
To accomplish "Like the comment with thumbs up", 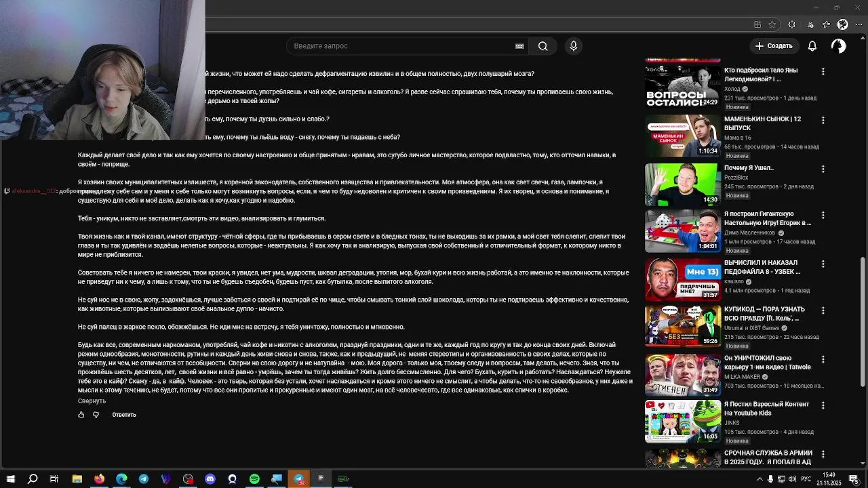I will click(81, 415).
